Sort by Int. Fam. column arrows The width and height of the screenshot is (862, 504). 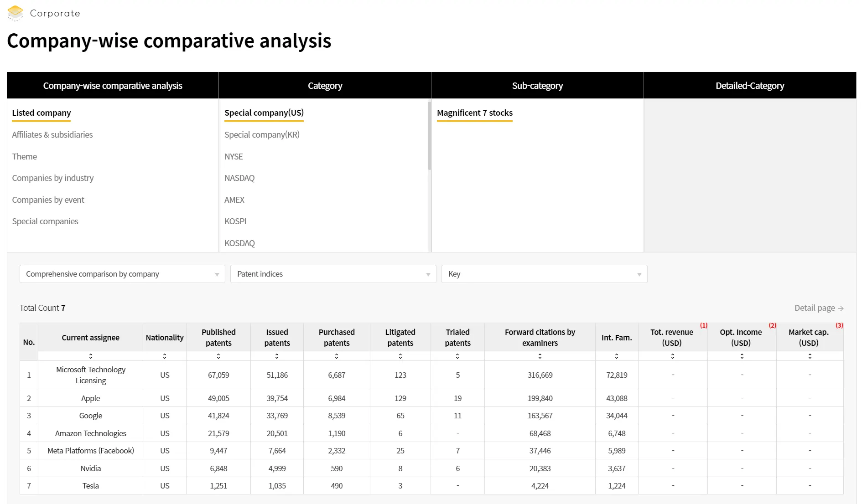617,356
